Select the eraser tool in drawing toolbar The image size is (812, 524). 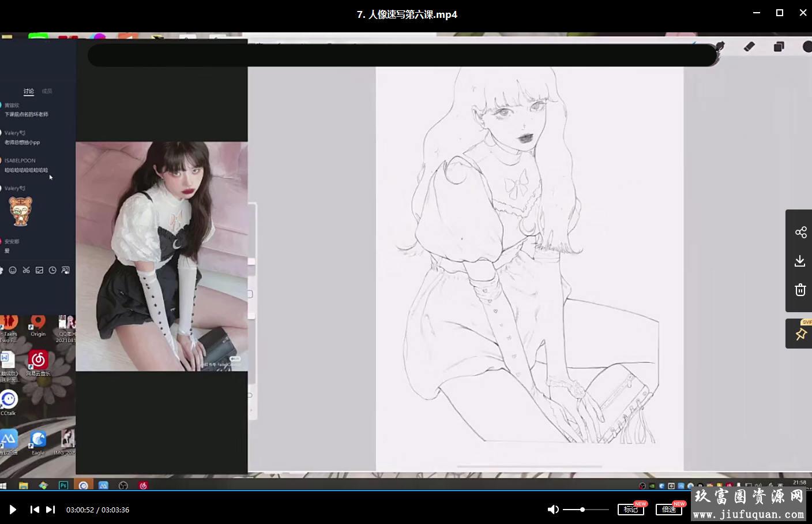click(x=749, y=47)
